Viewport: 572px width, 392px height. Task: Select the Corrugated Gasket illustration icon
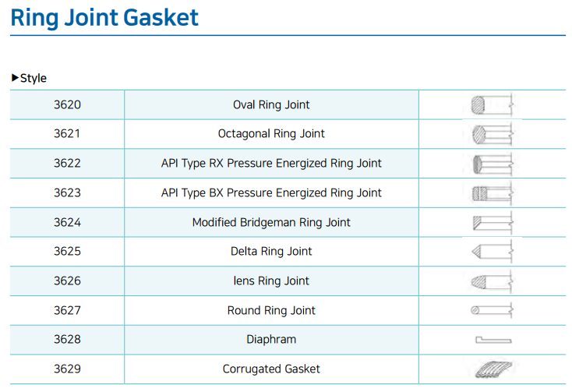coord(493,369)
